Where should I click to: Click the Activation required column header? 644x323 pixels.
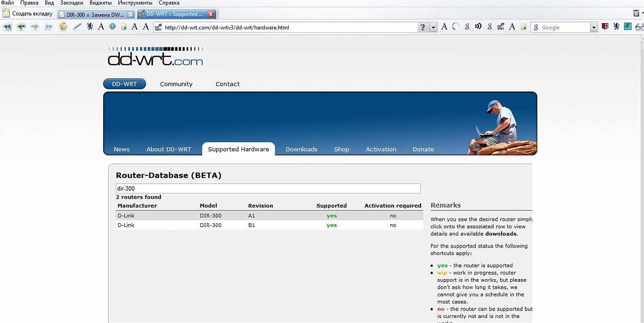coord(393,206)
